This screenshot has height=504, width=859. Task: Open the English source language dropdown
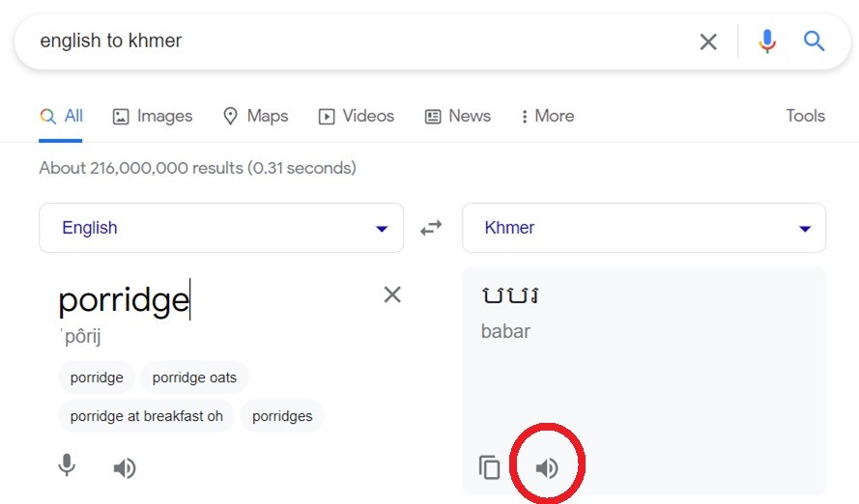[221, 228]
